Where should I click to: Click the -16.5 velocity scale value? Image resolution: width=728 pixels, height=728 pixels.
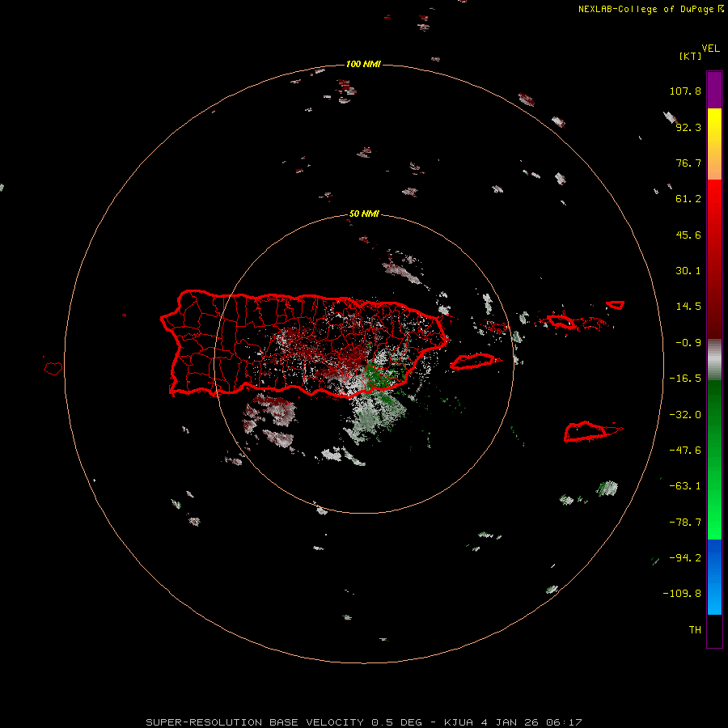(x=685, y=379)
